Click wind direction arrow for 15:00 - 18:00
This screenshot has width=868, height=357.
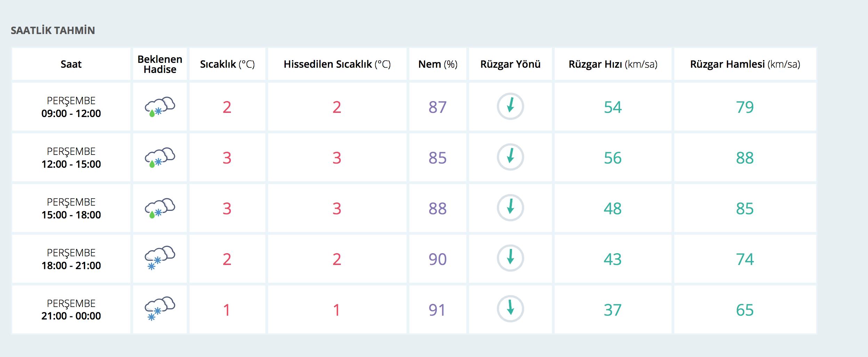click(510, 208)
